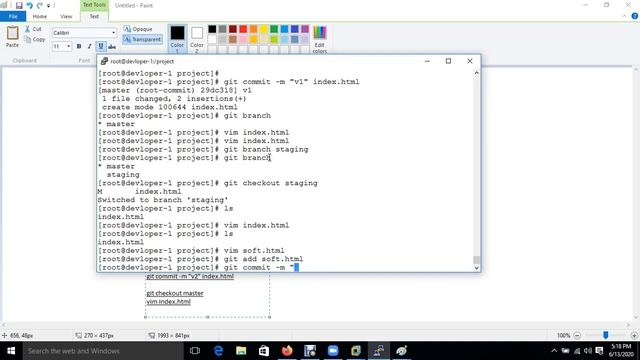Pick the purple palette color
640x360 pixels.
tap(305, 29)
